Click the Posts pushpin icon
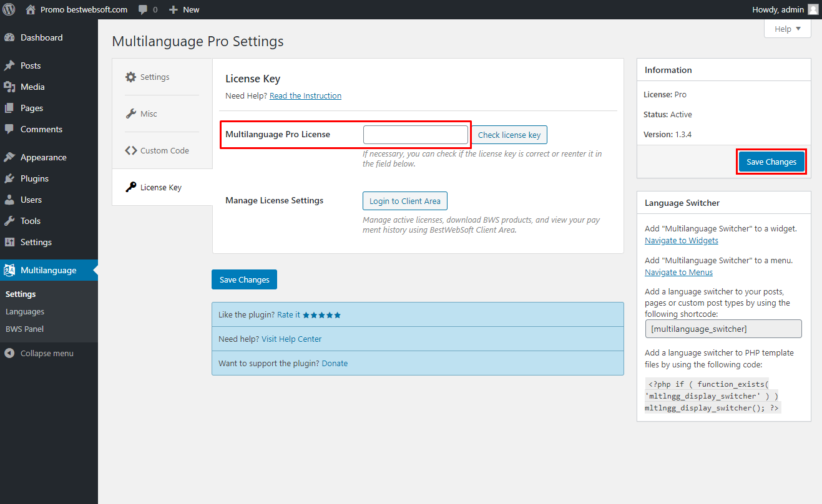 point(9,65)
